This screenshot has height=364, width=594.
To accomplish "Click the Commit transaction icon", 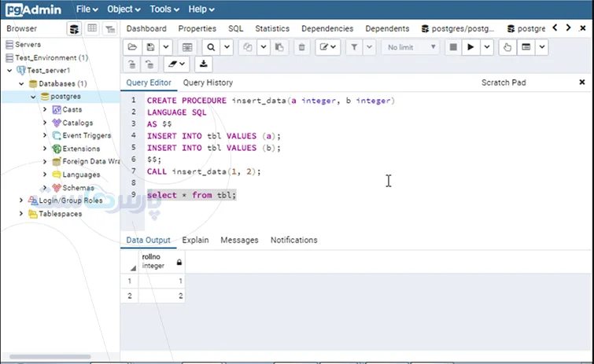I will pos(131,64).
